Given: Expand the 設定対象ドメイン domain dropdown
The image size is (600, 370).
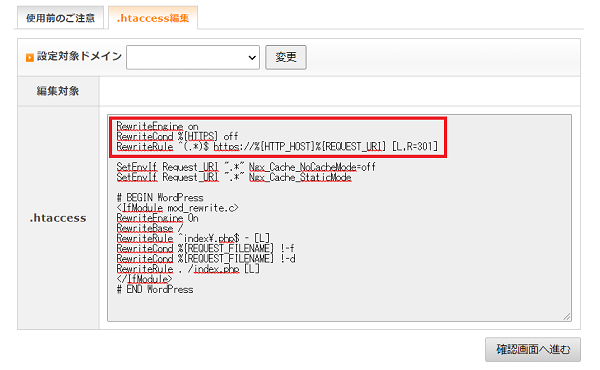Looking at the screenshot, I should [193, 57].
